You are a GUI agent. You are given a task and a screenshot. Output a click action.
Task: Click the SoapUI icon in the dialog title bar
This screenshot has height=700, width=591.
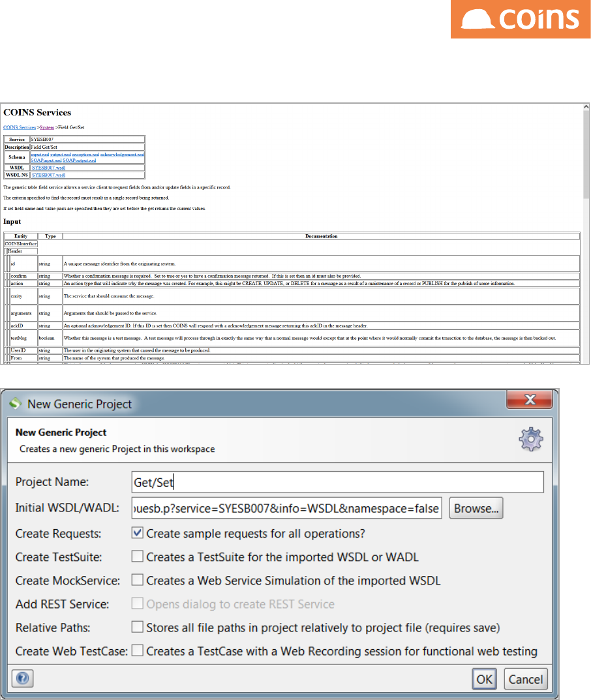click(x=15, y=404)
